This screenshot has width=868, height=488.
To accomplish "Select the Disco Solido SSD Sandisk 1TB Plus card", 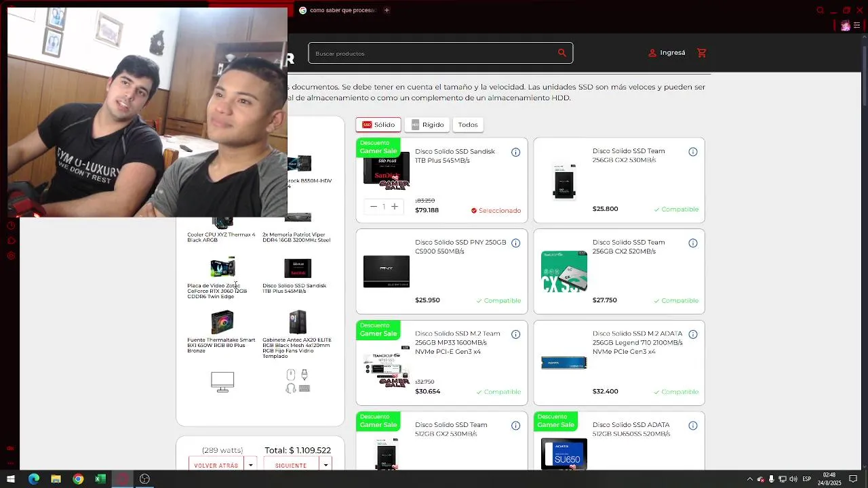I will pos(441,180).
